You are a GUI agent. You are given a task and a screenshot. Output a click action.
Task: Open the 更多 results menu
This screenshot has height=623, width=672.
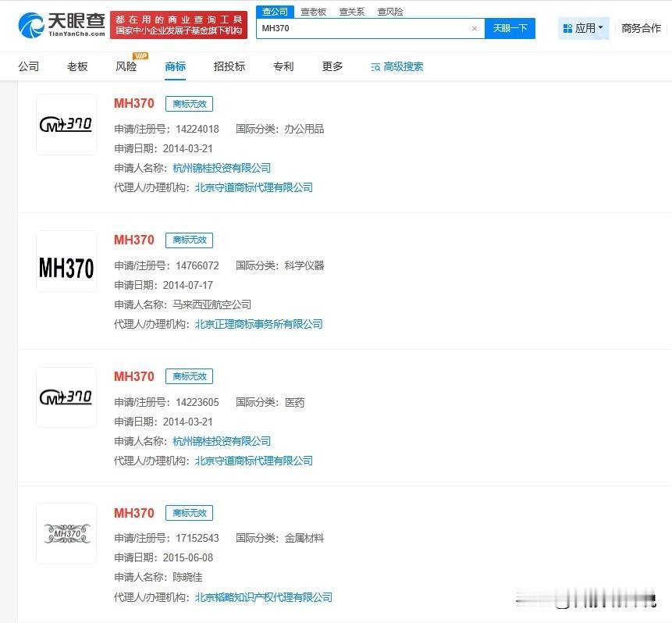(332, 66)
